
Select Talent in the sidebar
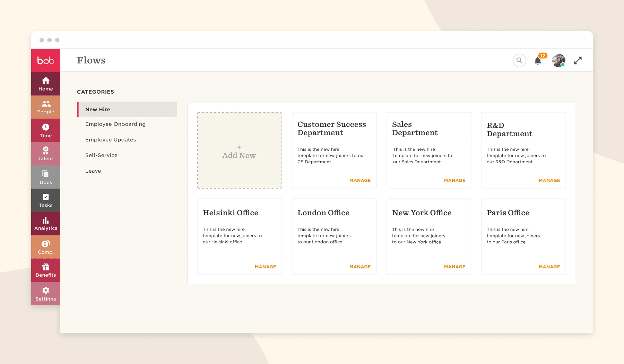(46, 154)
